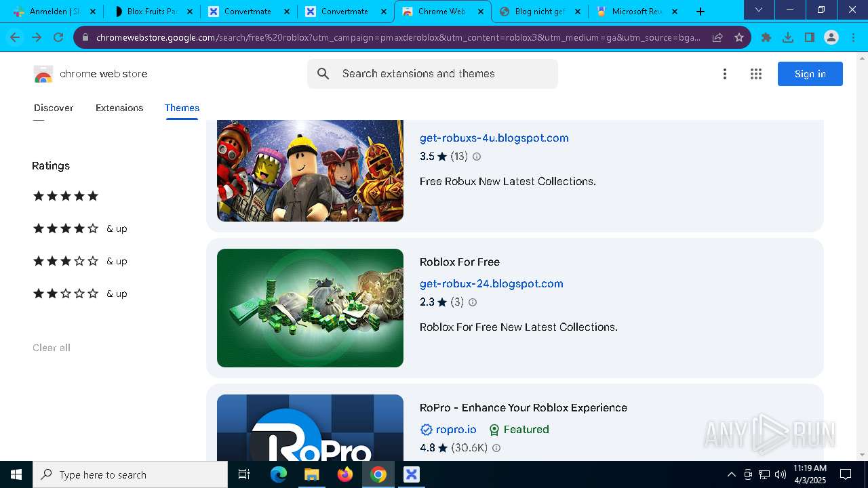Open the RoPro logo thumbnail
The height and width of the screenshot is (488, 868).
tap(310, 428)
